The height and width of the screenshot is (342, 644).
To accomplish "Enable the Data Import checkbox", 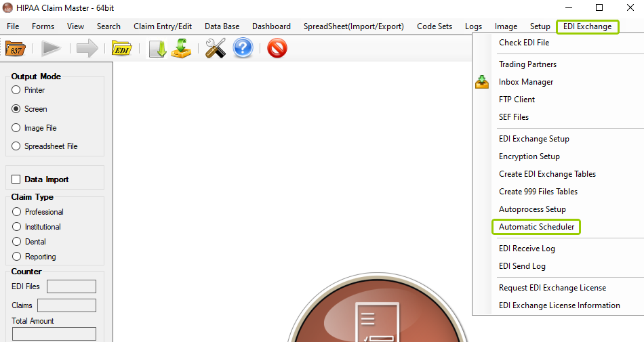I will pyautogui.click(x=16, y=179).
